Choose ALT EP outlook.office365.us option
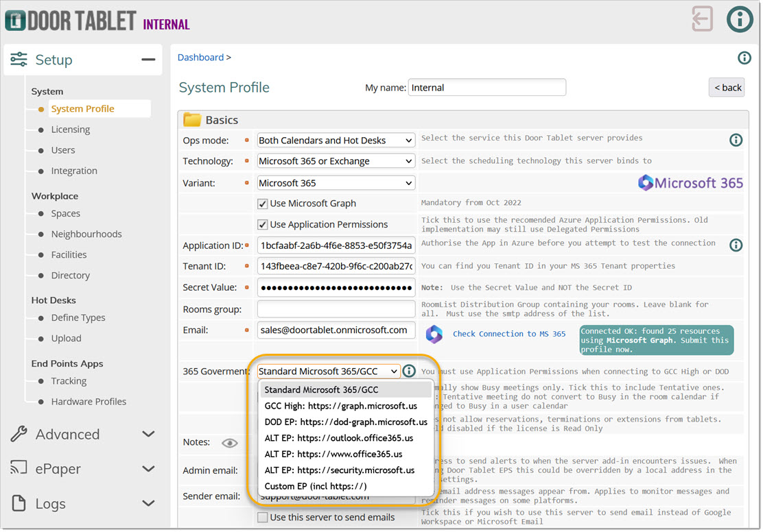Screen dimensions: 763x532 [x=346, y=437]
